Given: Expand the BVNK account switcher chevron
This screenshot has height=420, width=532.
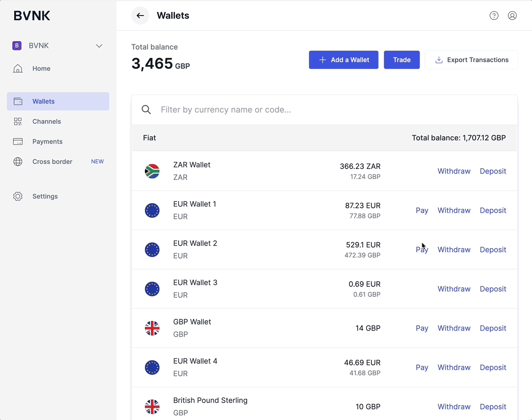Looking at the screenshot, I should pyautogui.click(x=99, y=46).
